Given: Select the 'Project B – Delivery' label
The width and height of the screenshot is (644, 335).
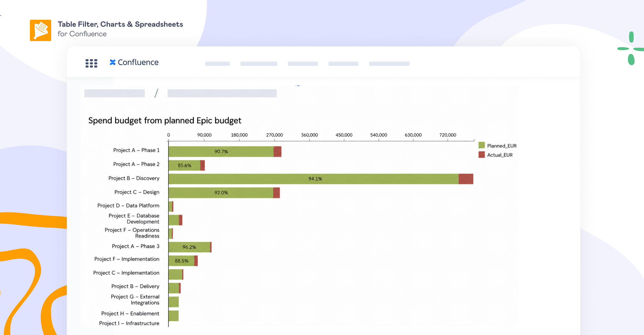Looking at the screenshot, I should pos(135,286).
